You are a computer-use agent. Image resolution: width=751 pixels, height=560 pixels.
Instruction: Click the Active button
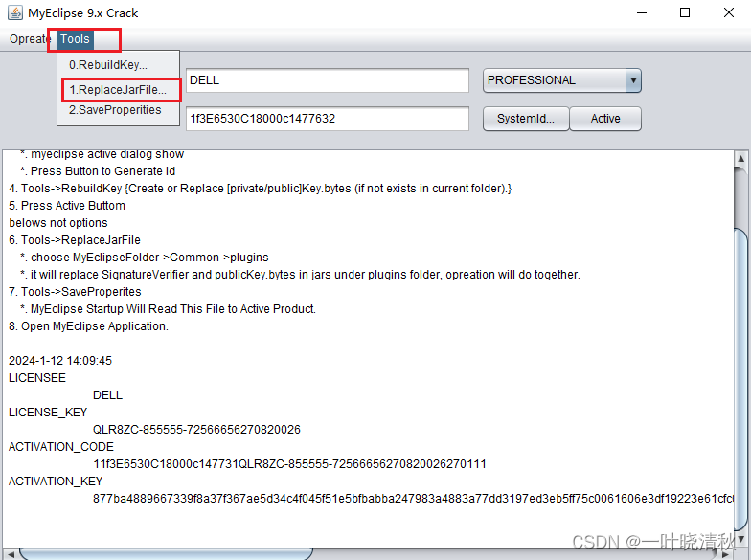tap(605, 119)
